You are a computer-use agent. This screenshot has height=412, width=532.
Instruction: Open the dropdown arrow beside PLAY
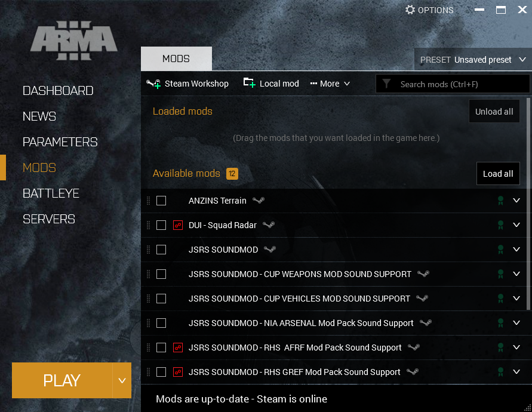click(x=122, y=380)
